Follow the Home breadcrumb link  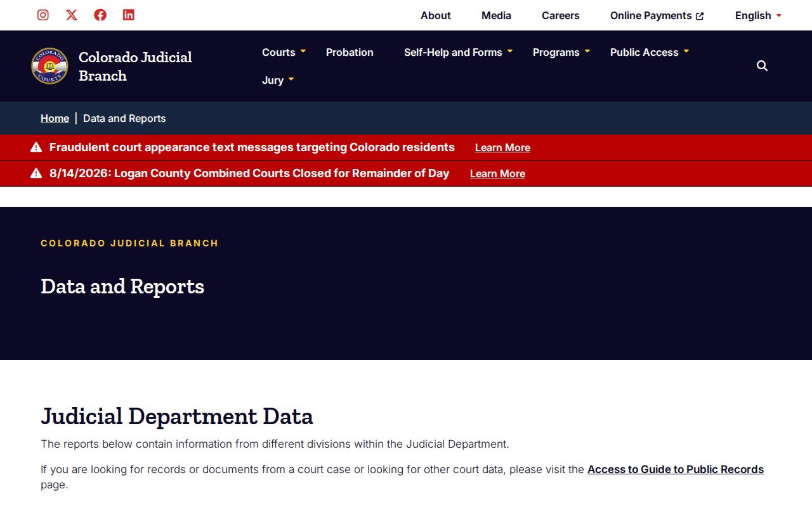55,118
